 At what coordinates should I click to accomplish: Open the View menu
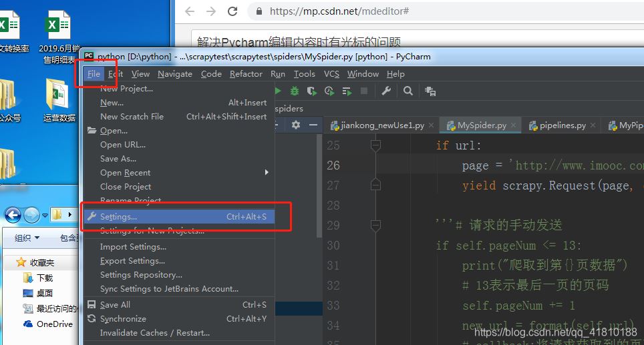(x=140, y=74)
